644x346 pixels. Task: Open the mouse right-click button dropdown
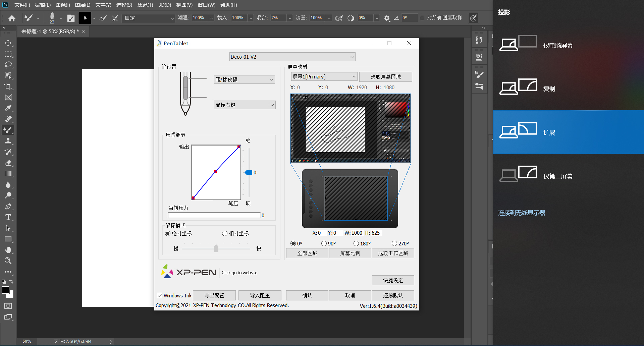pos(245,105)
